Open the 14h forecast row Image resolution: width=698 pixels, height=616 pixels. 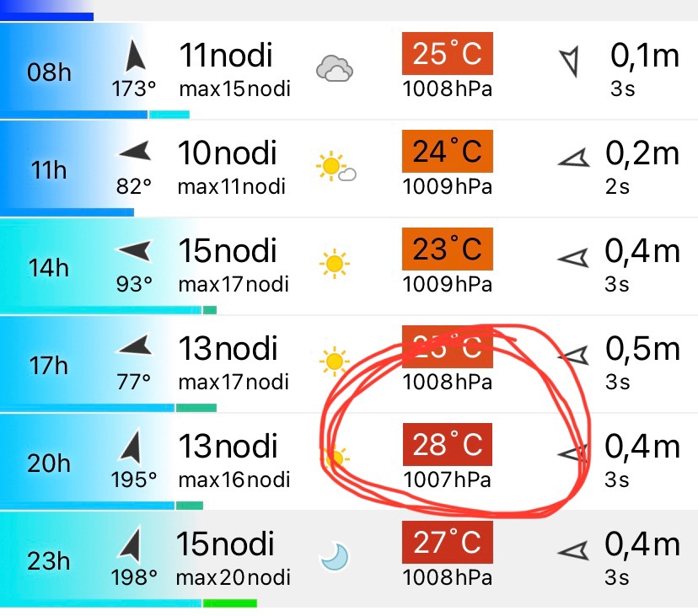349,266
